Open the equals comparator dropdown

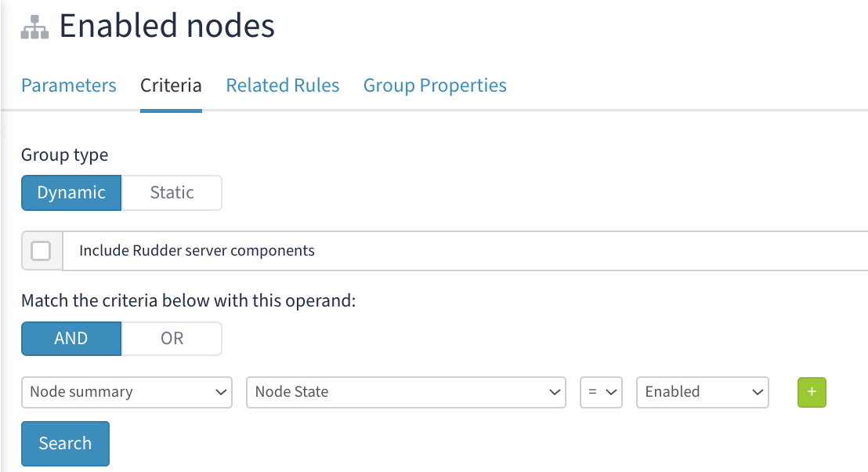(601, 392)
